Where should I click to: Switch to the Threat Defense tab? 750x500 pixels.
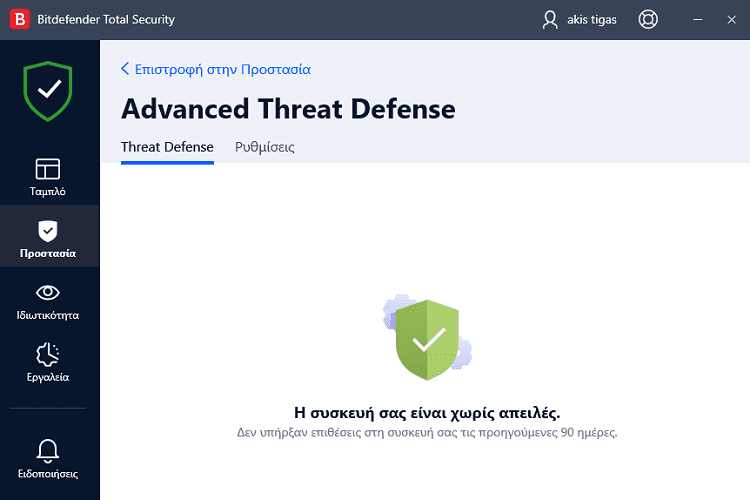[x=167, y=147]
